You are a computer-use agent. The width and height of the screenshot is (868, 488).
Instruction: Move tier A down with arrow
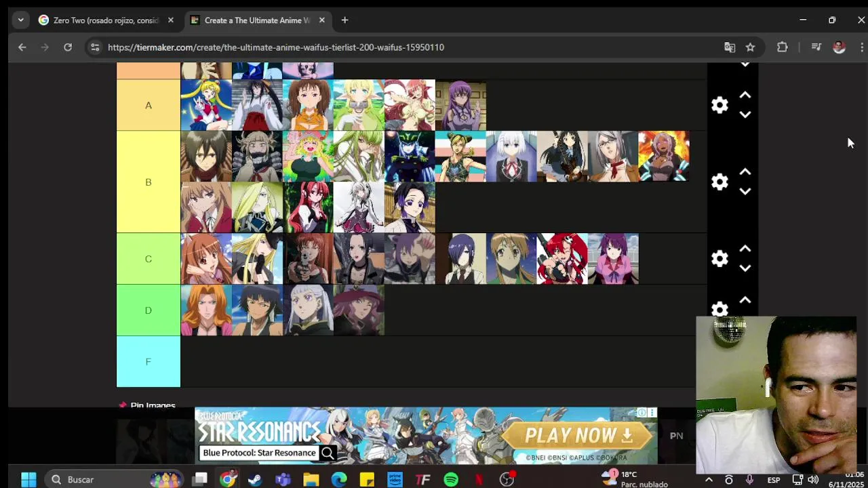[x=745, y=115]
